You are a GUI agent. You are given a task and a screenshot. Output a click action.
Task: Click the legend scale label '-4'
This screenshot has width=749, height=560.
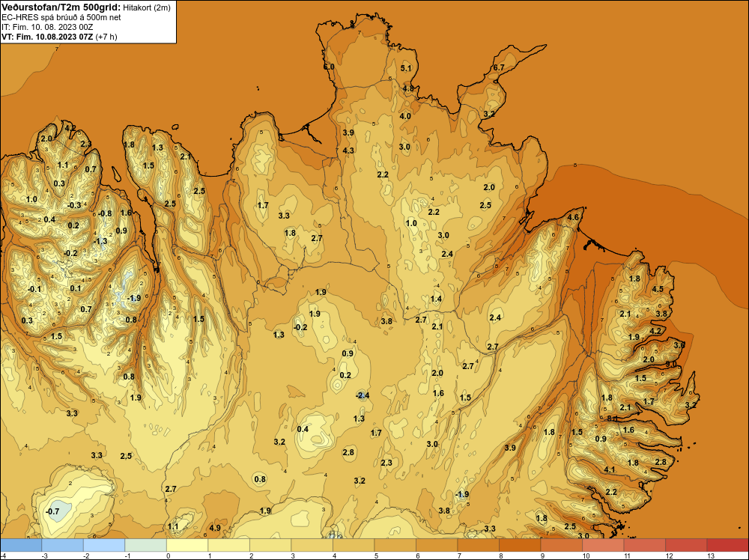[3, 556]
